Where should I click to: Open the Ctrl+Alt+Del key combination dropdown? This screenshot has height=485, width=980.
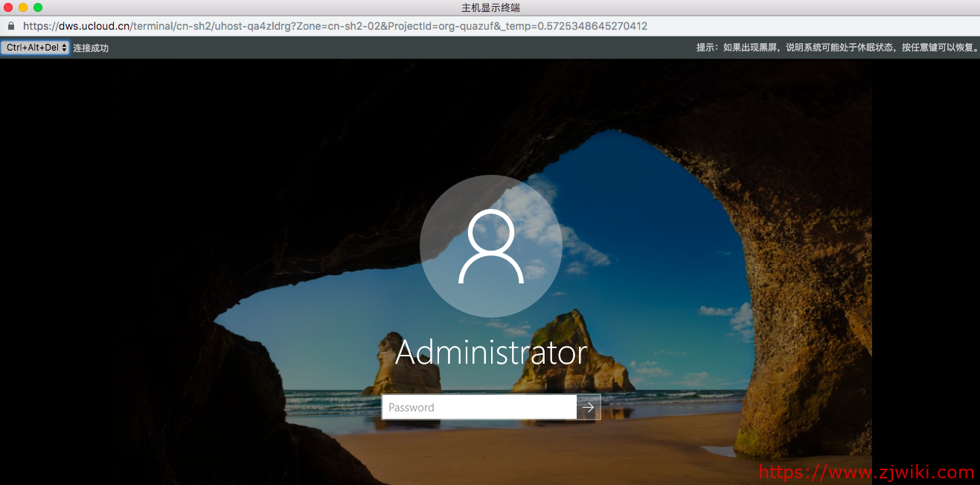click(33, 47)
